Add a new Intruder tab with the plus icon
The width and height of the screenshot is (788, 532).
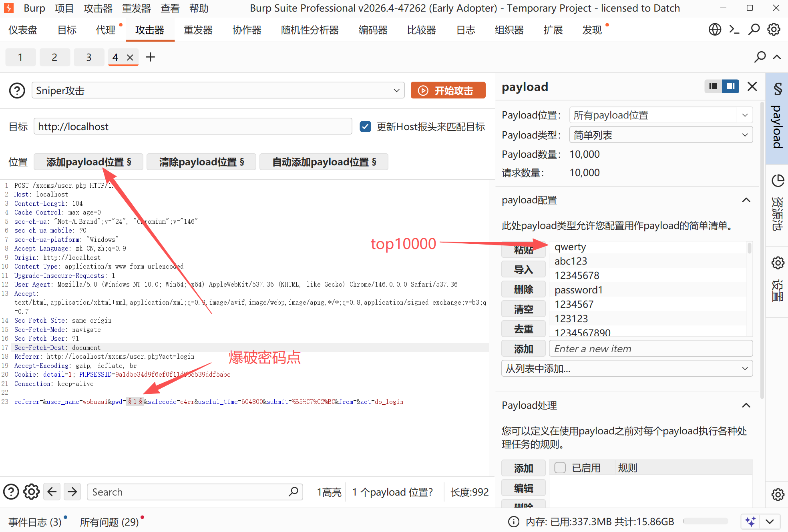(151, 57)
